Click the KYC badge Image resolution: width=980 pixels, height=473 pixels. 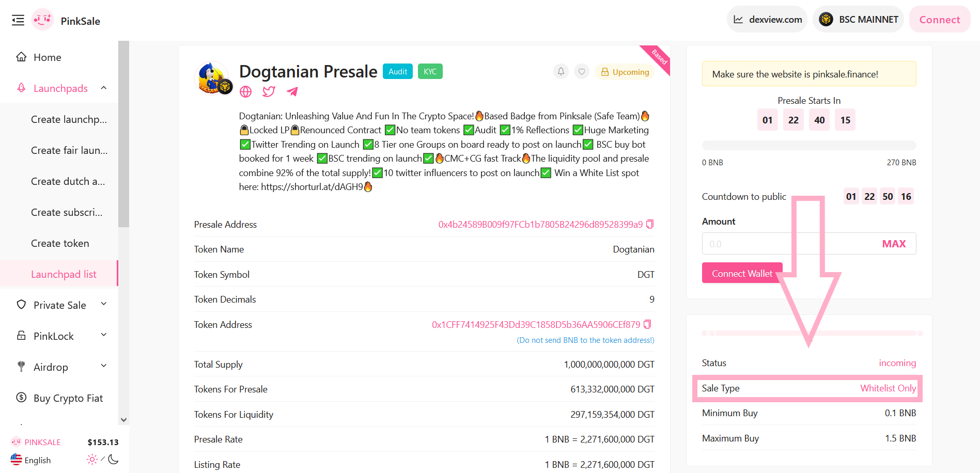pos(430,71)
